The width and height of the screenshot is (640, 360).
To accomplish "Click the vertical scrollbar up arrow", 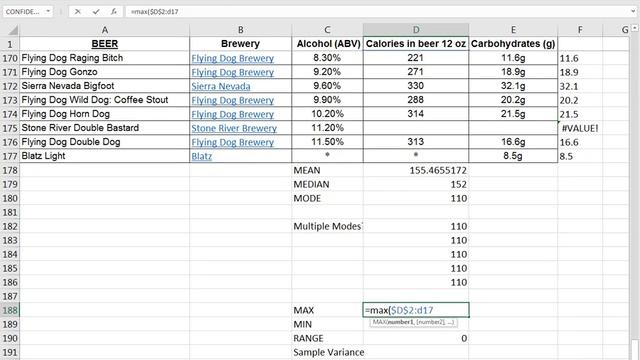I will tap(635, 28).
